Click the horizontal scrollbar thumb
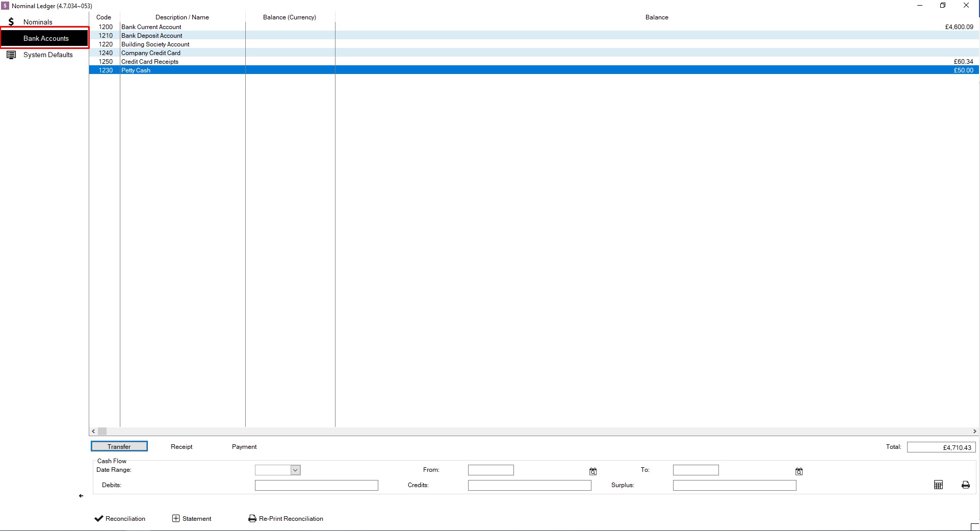Viewport: 980px width, 531px height. point(102,431)
